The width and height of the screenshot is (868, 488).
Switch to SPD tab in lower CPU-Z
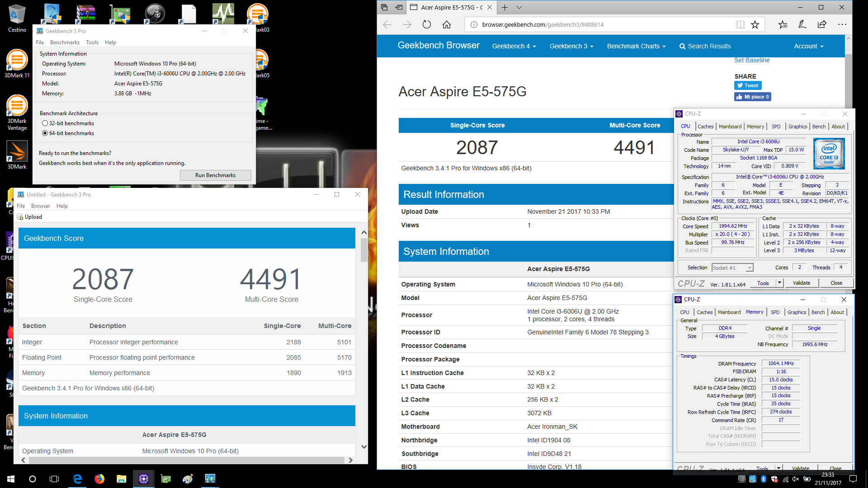pyautogui.click(x=775, y=312)
